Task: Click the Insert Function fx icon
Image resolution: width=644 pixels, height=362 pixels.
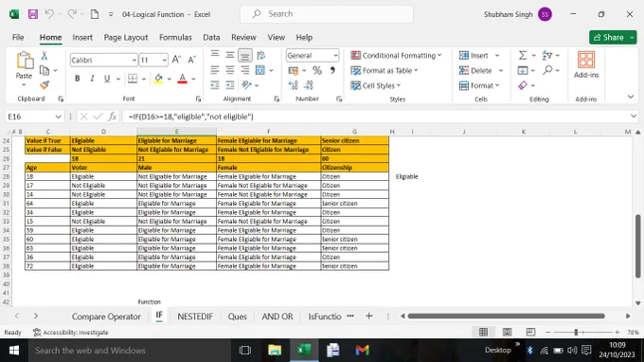Action: [x=112, y=117]
